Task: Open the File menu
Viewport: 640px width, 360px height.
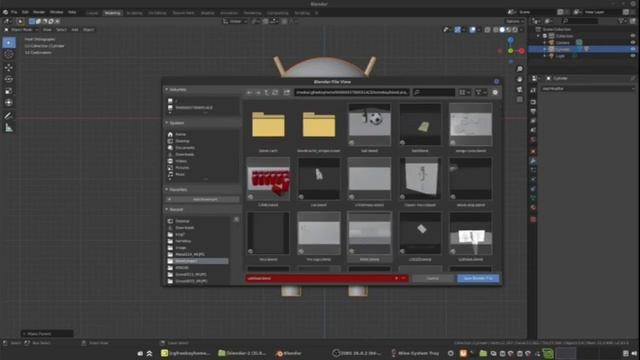Action: point(14,12)
